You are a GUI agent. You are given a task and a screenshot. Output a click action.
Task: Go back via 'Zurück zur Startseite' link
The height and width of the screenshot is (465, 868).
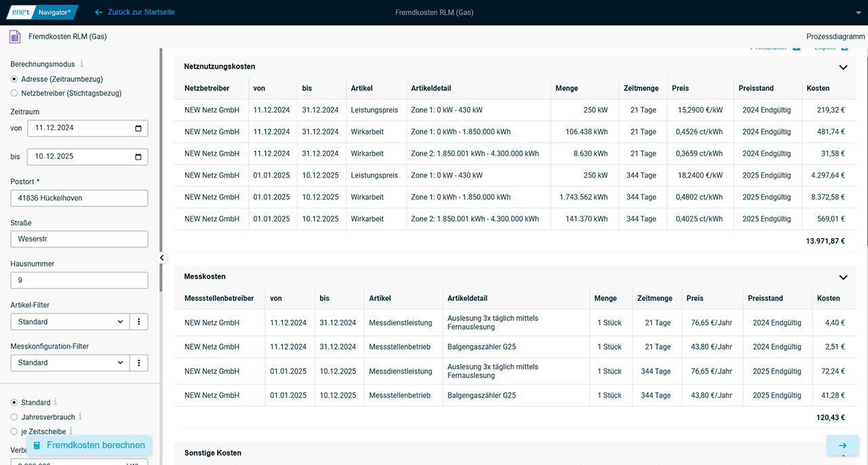[135, 12]
